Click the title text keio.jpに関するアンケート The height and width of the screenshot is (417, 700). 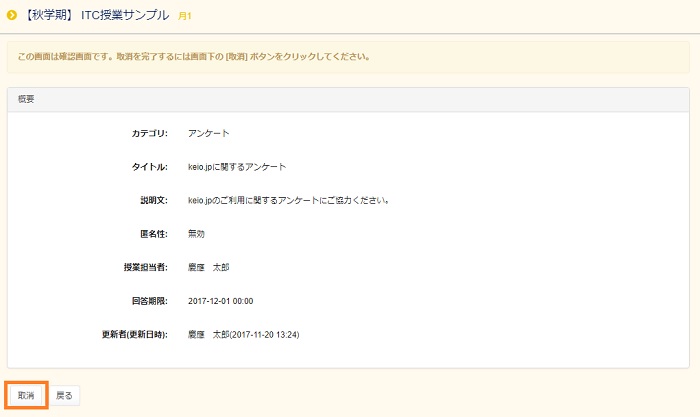(236, 167)
